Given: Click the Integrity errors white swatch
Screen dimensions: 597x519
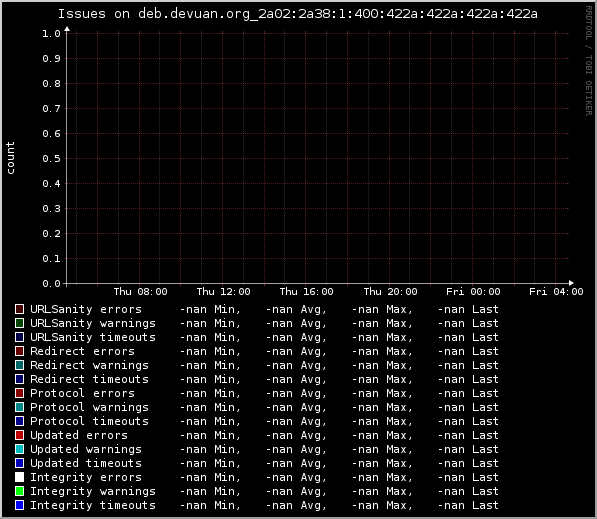Looking at the screenshot, I should pyautogui.click(x=19, y=477).
